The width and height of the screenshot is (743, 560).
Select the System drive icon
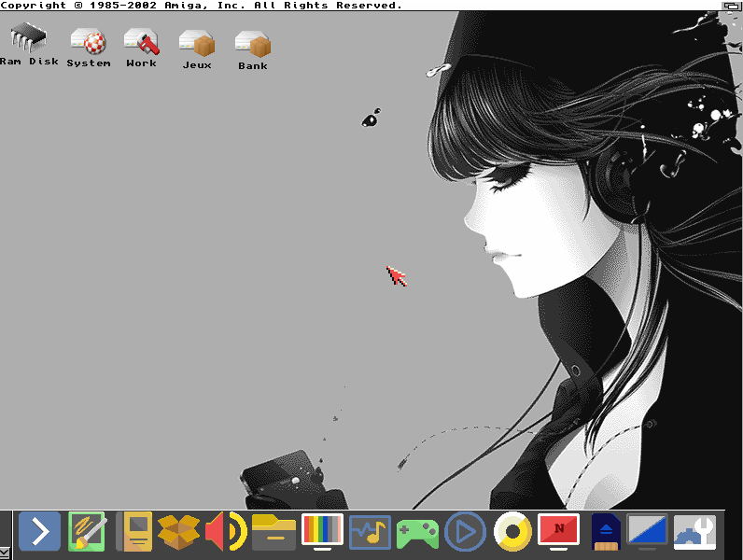click(x=88, y=48)
